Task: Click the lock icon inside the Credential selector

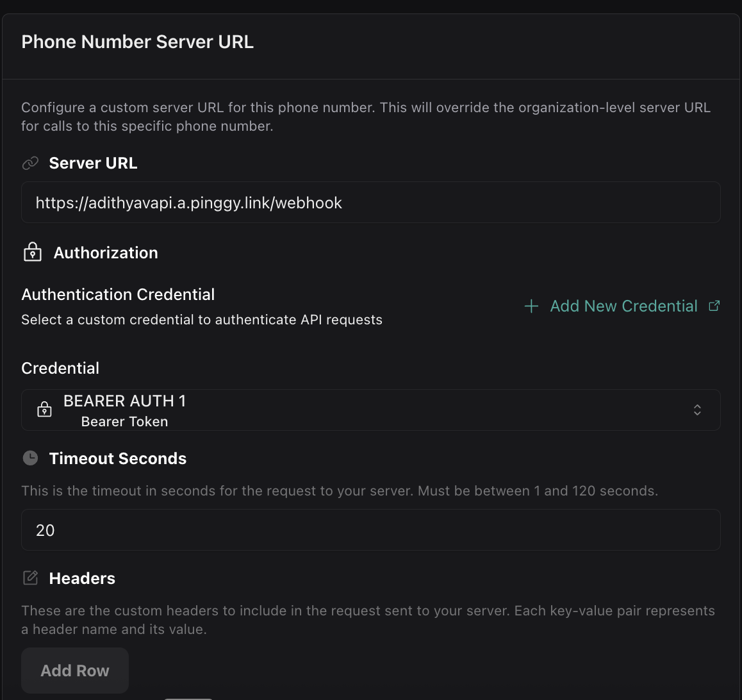Action: coord(44,410)
